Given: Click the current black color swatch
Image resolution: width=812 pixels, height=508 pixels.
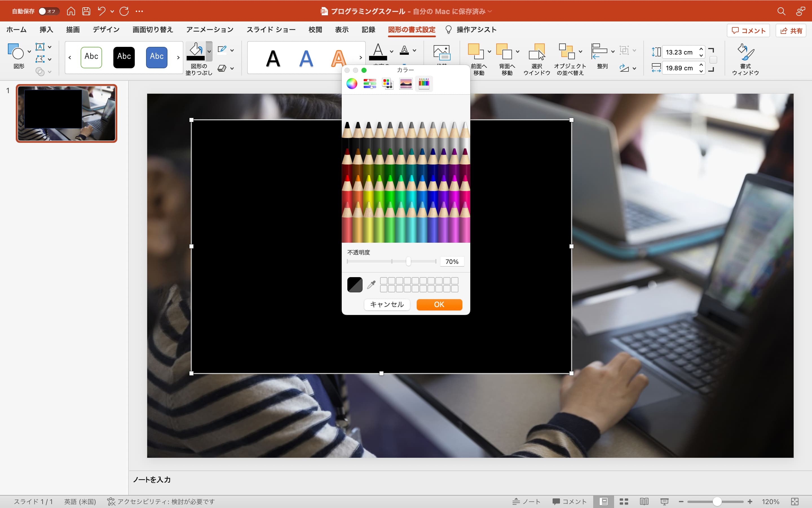Looking at the screenshot, I should (x=355, y=284).
